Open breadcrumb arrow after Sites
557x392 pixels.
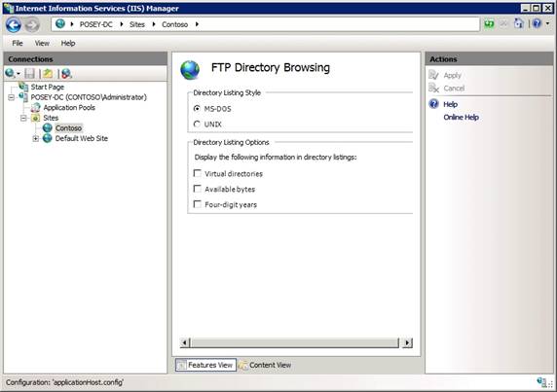(154, 24)
